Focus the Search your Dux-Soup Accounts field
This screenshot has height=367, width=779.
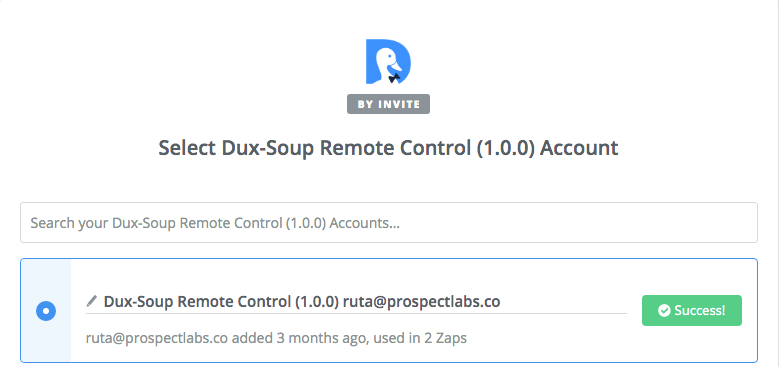(389, 222)
